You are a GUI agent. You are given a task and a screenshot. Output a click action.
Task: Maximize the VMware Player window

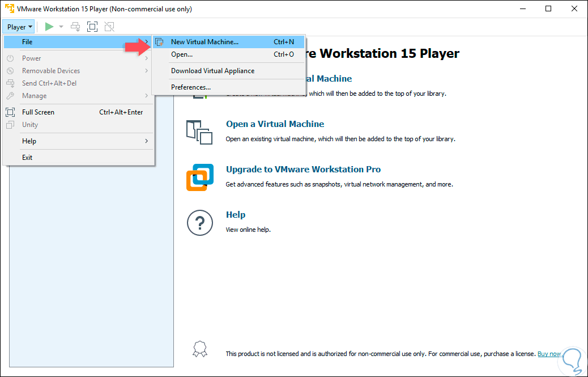[548, 9]
